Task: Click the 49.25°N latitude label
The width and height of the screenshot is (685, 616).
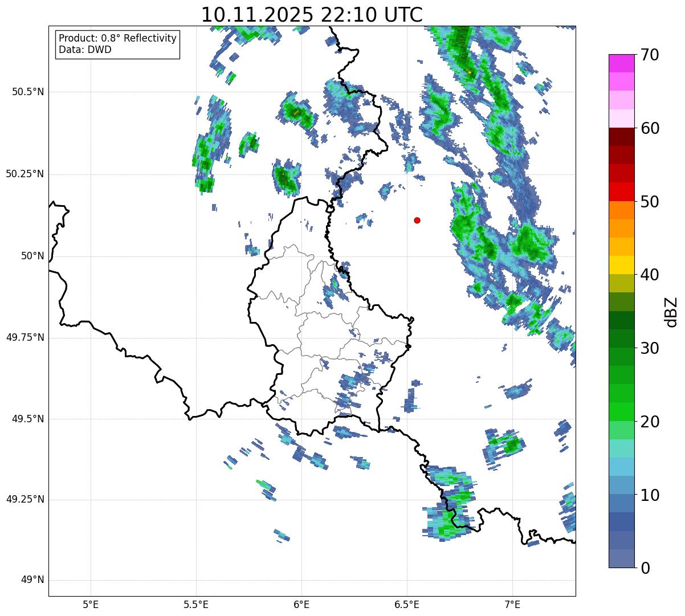Action: point(25,500)
